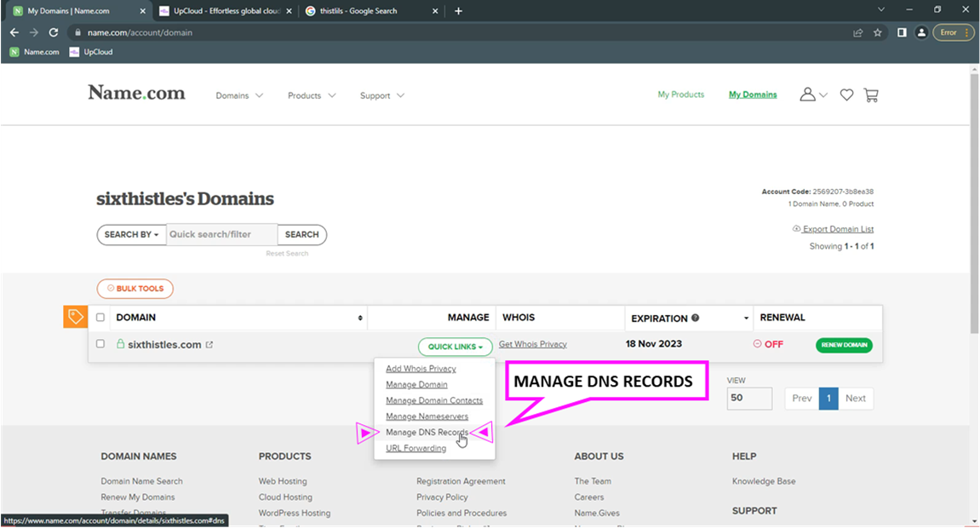
Task: Open the sixthistles.com domain name link
Action: tap(164, 344)
